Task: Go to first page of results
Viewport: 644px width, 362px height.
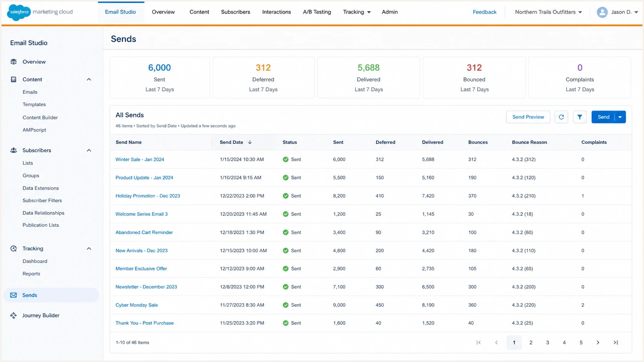Action: (478, 342)
